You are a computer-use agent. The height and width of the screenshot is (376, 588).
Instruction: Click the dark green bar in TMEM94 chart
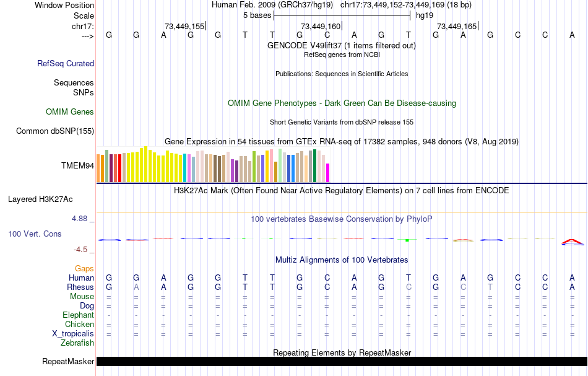click(315, 166)
